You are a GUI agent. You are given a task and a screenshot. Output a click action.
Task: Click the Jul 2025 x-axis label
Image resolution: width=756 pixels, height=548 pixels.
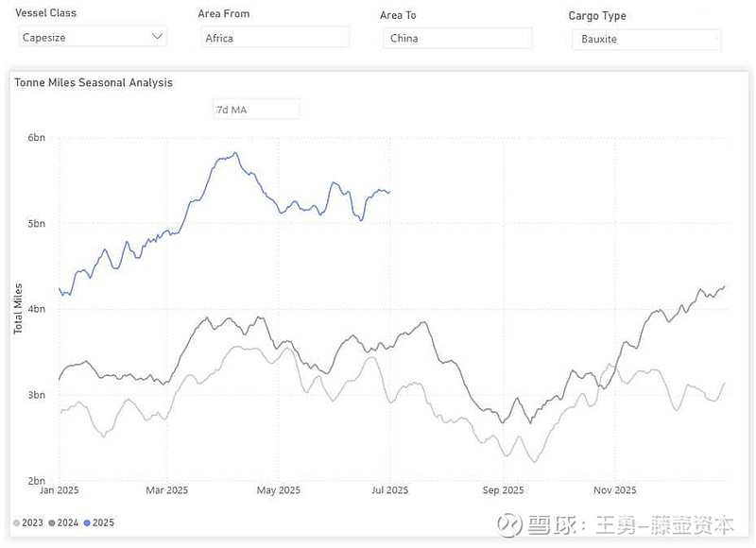389,490
